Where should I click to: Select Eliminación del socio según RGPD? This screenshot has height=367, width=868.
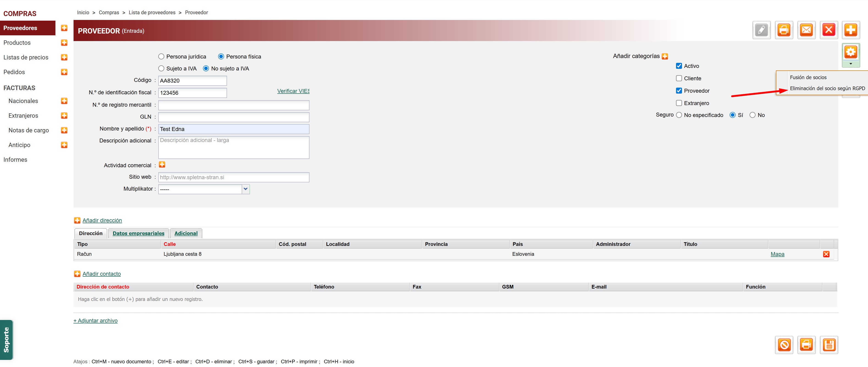click(827, 88)
